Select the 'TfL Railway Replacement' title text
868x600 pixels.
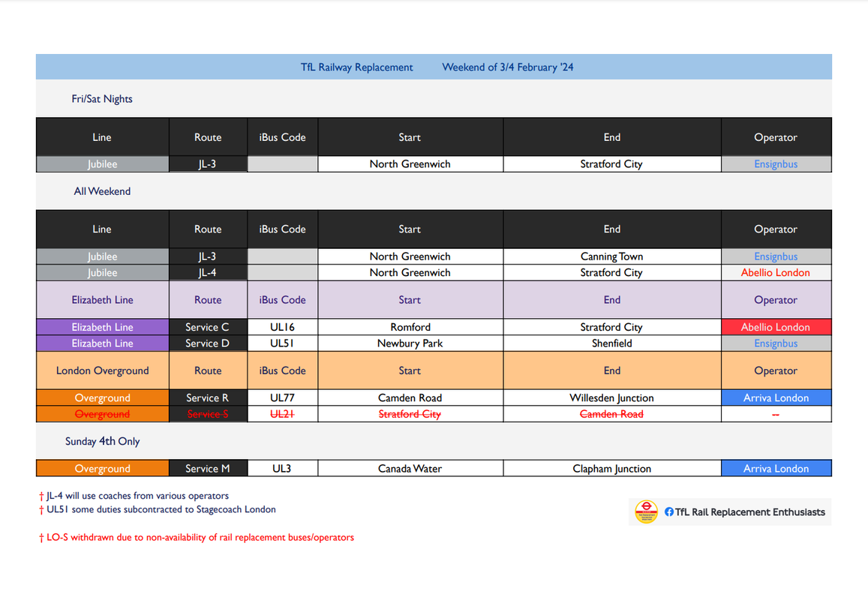[x=356, y=67]
